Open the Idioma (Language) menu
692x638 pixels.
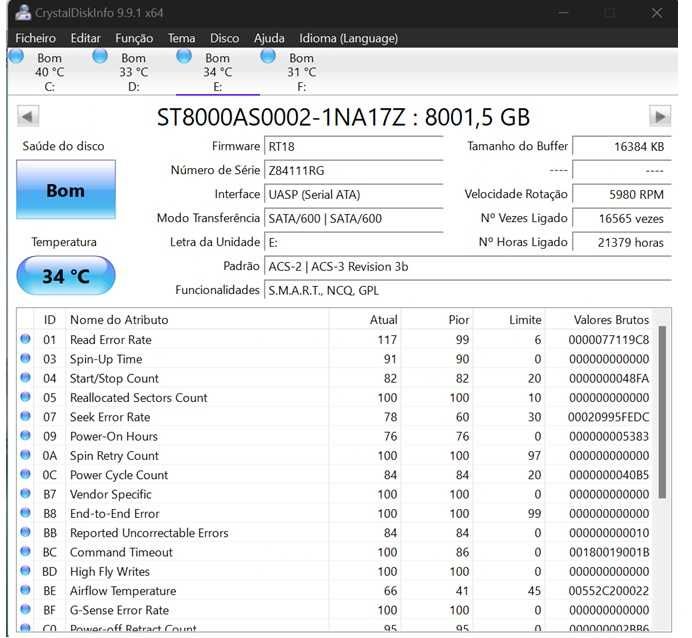click(x=349, y=38)
